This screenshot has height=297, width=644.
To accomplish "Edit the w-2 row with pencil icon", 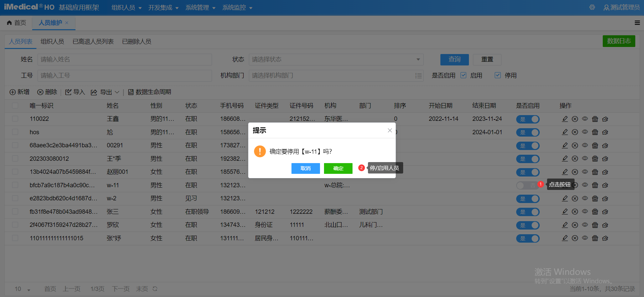I will (x=565, y=198).
